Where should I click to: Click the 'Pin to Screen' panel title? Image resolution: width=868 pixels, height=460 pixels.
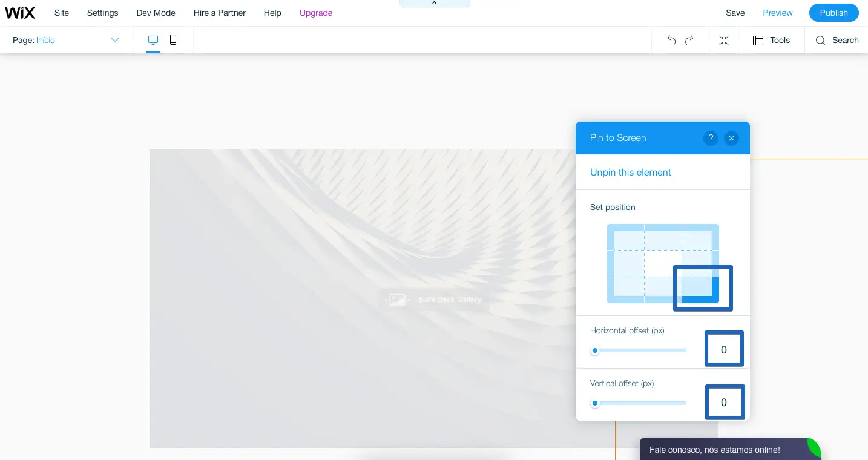click(618, 138)
